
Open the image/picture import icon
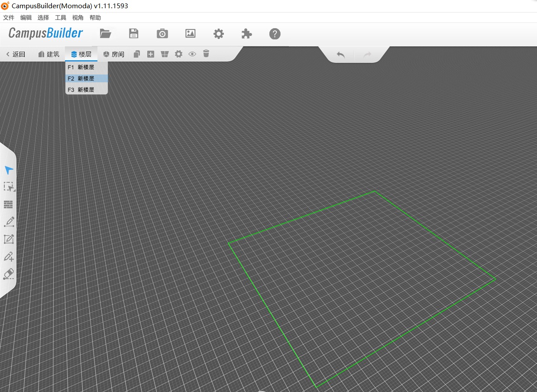191,33
